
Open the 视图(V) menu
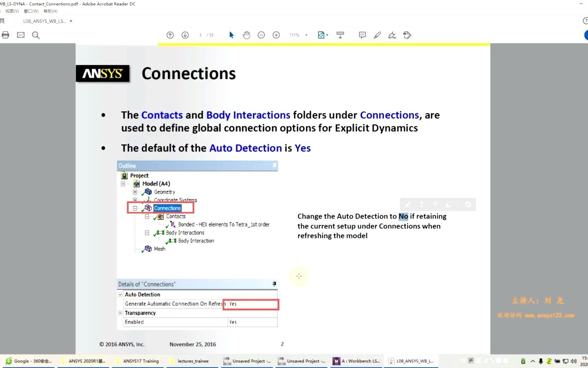pos(12,11)
